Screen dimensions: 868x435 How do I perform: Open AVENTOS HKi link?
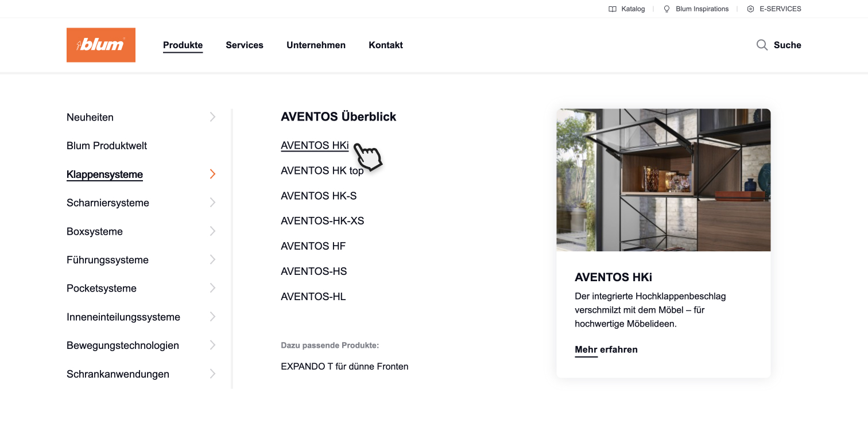coord(315,145)
